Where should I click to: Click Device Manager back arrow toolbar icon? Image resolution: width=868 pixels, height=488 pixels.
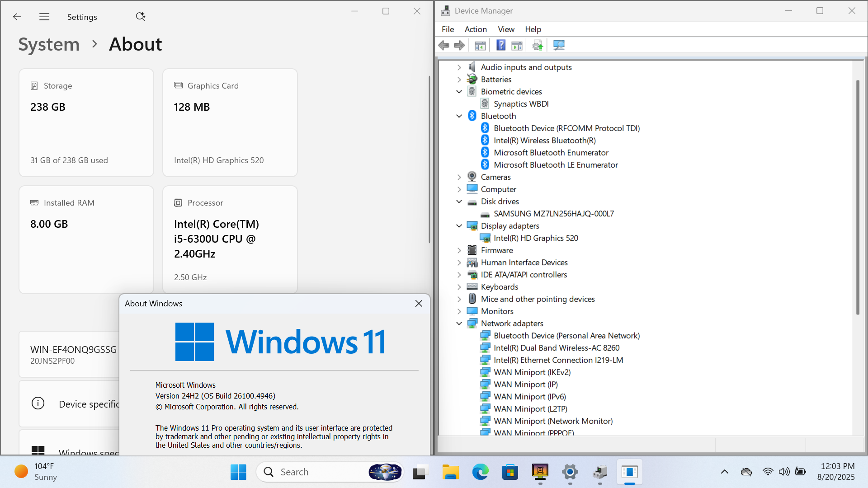pos(444,45)
